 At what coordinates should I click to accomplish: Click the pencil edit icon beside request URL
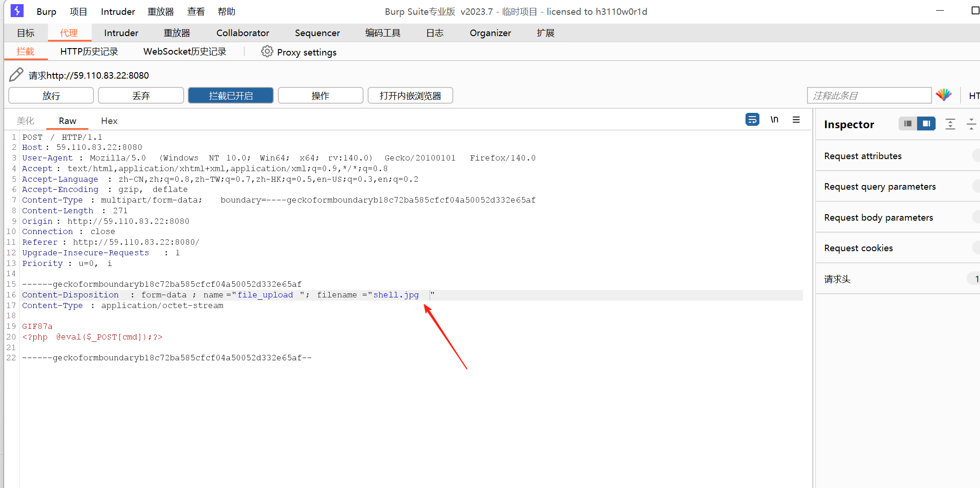pos(16,74)
